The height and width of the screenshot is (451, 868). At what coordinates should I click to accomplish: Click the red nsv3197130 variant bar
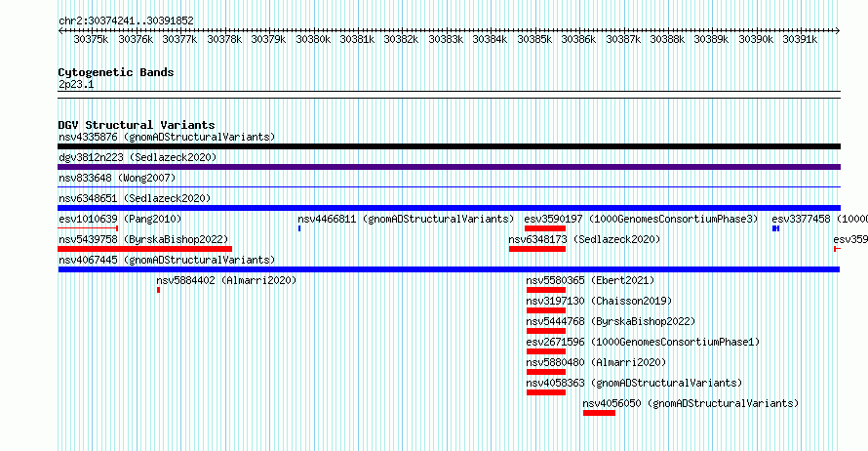[546, 310]
